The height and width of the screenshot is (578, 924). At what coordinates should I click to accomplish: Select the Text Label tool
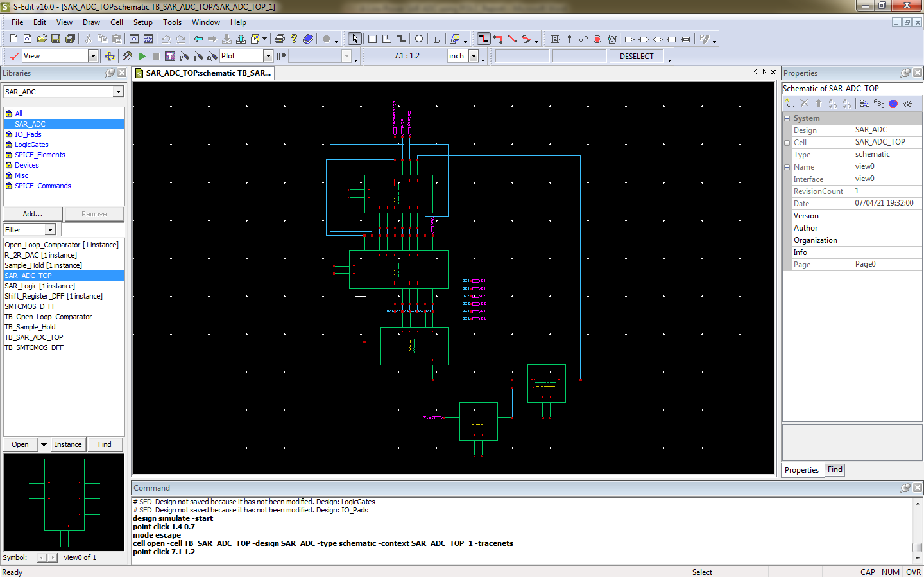tap(437, 39)
